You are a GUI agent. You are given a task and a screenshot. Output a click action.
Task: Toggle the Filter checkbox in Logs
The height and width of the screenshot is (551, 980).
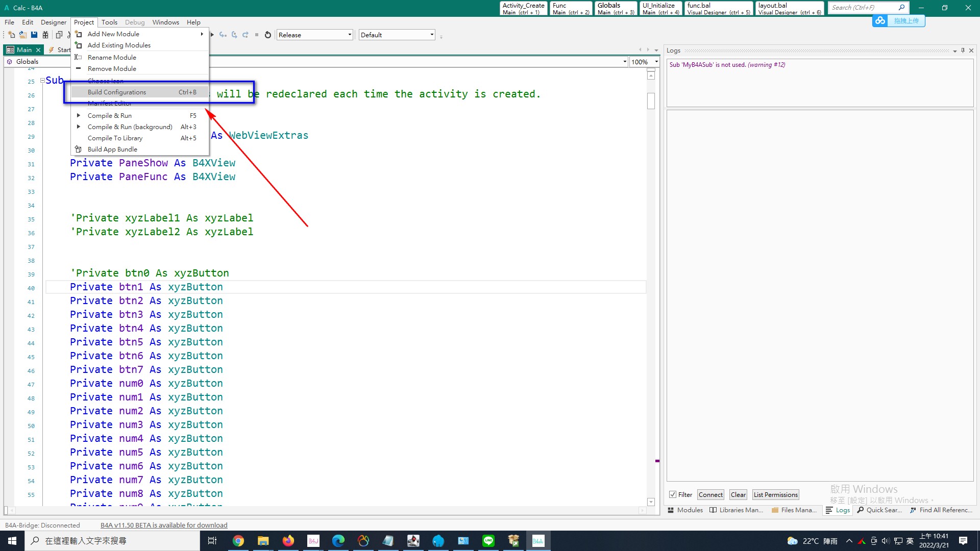[673, 494]
